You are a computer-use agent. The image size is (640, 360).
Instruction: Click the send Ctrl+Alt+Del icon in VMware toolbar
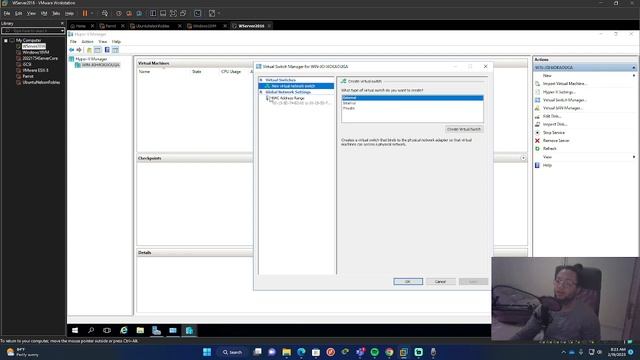(105, 13)
